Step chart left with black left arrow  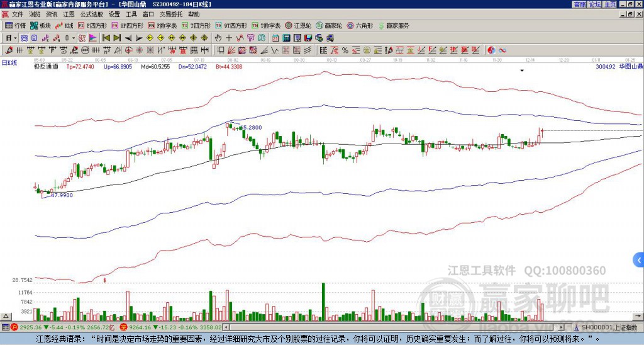[x=128, y=38]
